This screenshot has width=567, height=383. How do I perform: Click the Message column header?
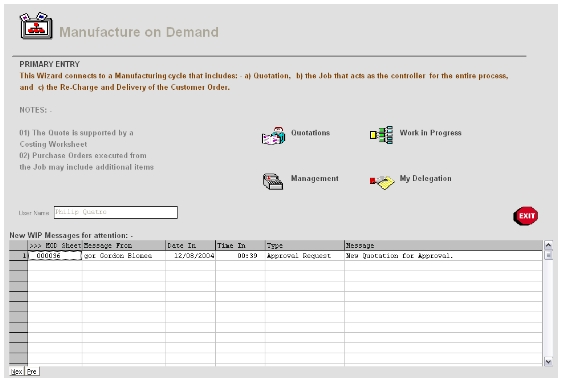pyautogui.click(x=443, y=246)
